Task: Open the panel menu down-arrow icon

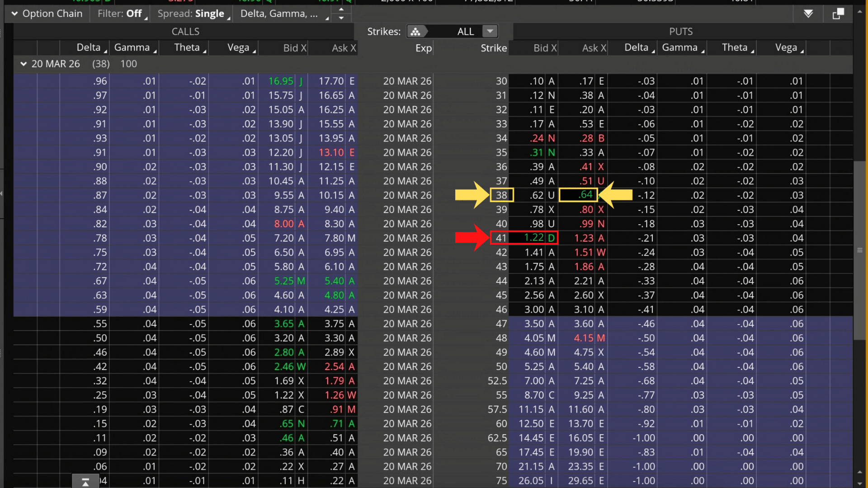Action: [x=808, y=14]
